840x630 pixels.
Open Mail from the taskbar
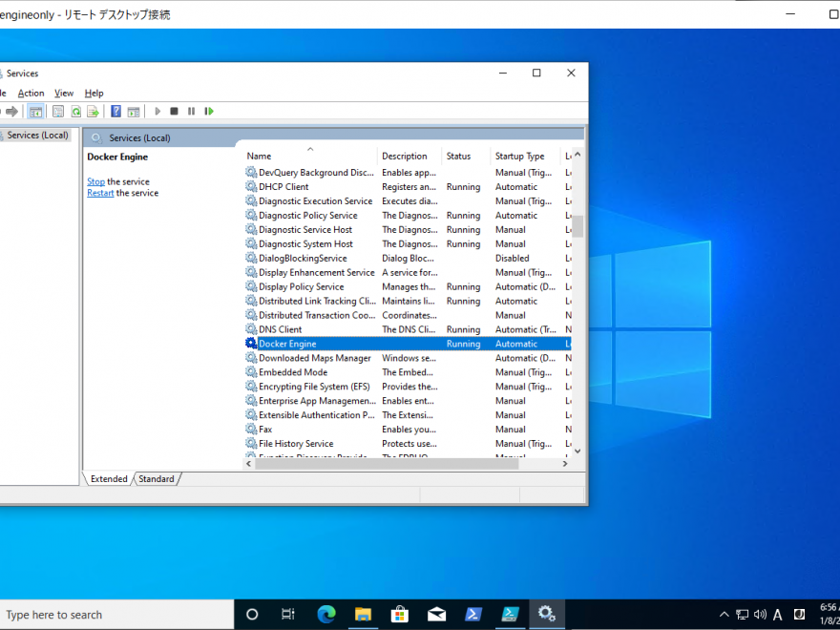[x=436, y=615]
